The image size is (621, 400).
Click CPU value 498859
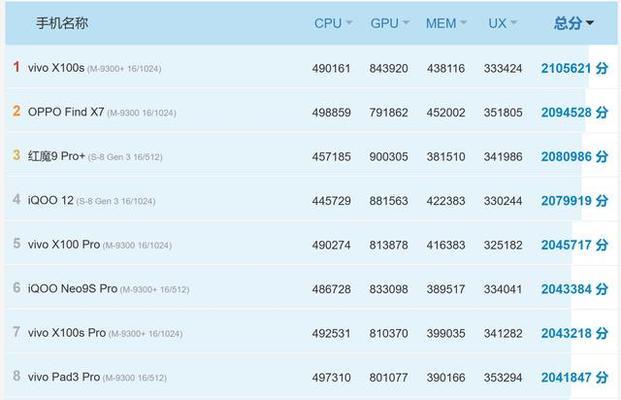[331, 112]
